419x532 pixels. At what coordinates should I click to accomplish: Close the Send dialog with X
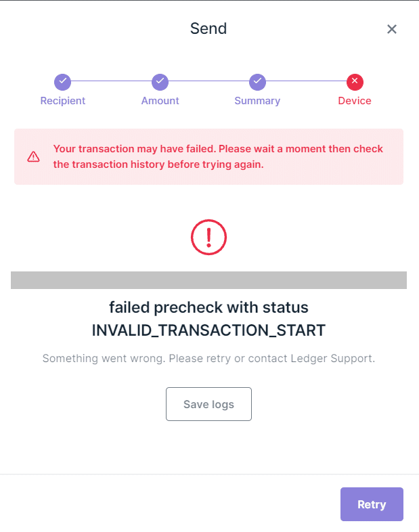391,29
